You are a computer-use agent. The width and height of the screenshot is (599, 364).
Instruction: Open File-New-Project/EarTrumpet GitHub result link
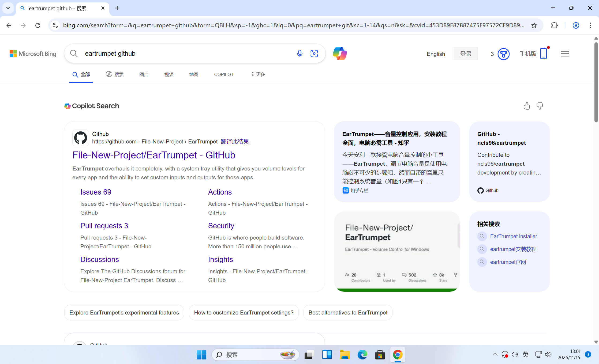point(154,155)
